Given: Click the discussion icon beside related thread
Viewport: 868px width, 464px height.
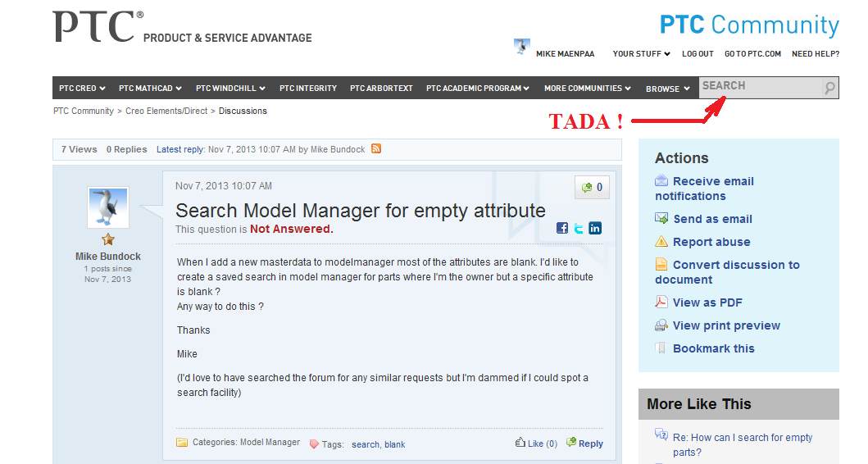Looking at the screenshot, I should point(661,434).
